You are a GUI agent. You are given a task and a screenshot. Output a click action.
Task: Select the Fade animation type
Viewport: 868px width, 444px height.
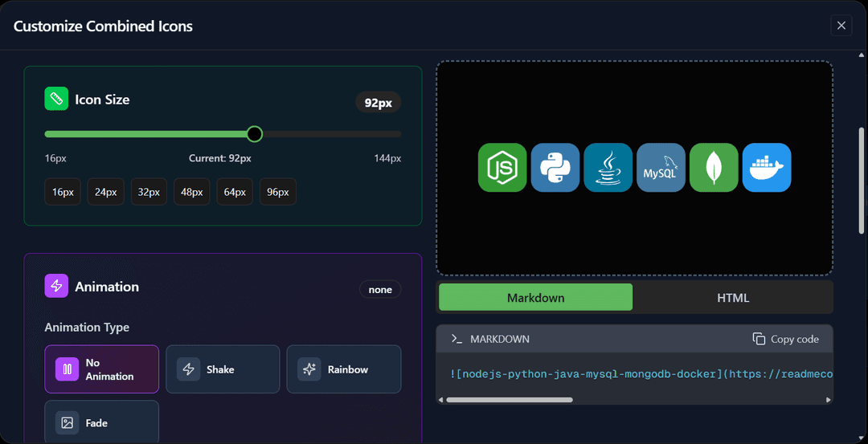click(x=102, y=422)
